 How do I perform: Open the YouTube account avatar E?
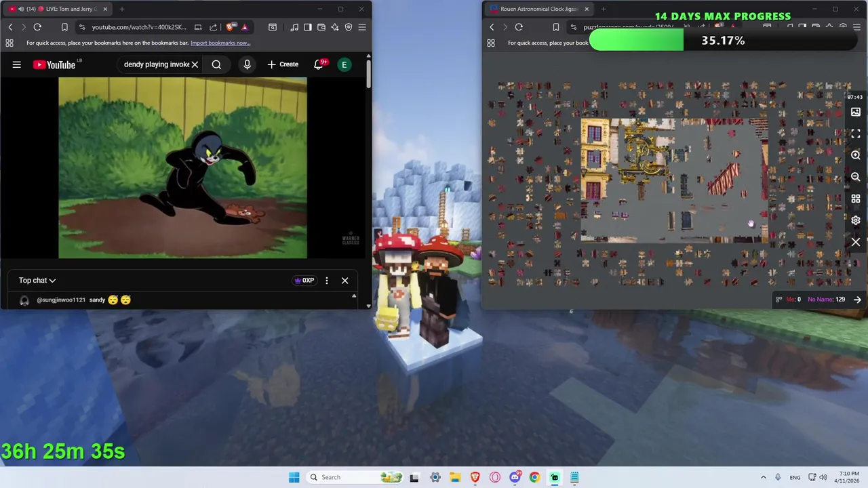[x=344, y=64]
